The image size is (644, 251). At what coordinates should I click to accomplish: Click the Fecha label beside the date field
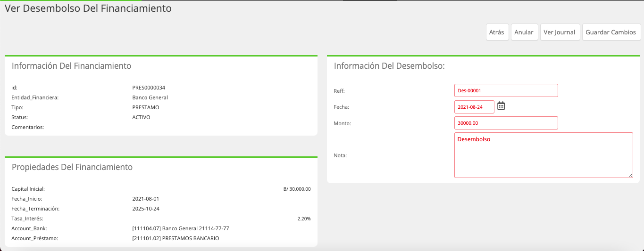[x=341, y=107]
